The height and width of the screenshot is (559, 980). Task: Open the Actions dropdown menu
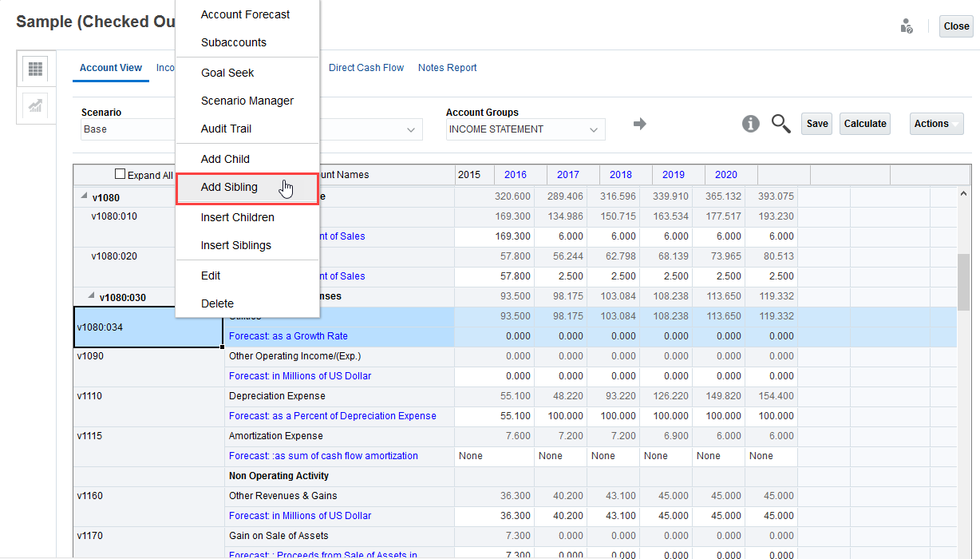(936, 124)
